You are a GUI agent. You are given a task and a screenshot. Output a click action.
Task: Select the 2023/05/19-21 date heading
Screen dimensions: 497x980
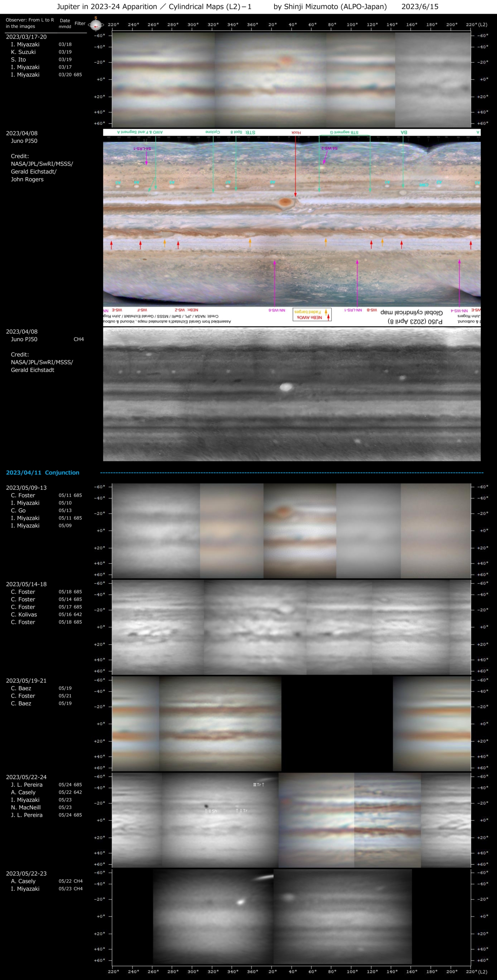click(26, 680)
